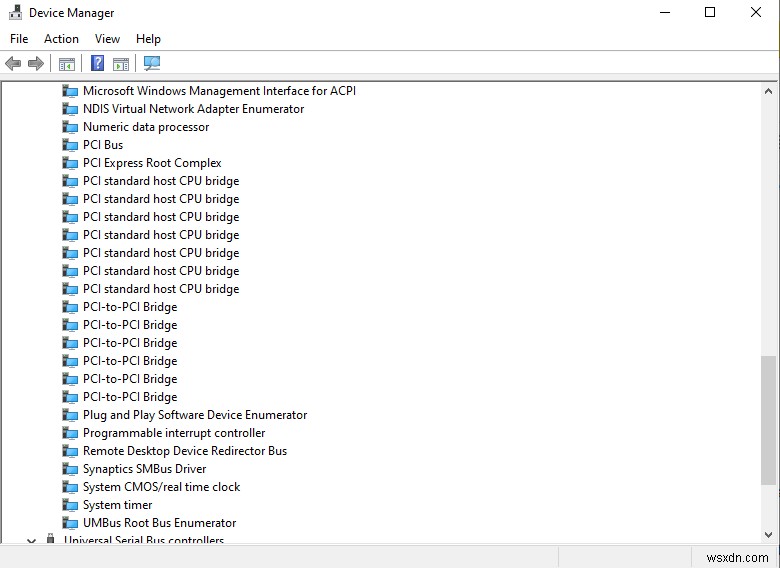Viewport: 780px width, 568px height.
Task: Open the blue question mark Help icon
Action: tap(98, 63)
